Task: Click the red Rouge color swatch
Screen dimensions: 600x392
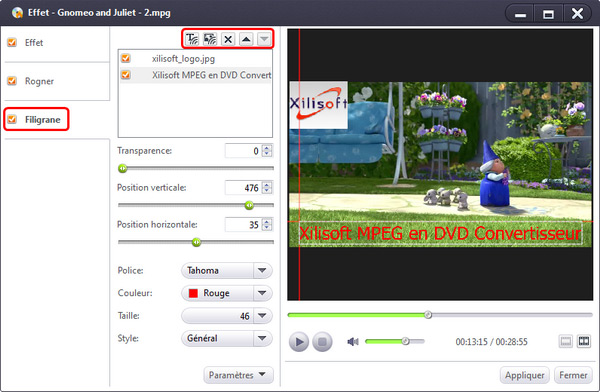Action: (x=193, y=293)
